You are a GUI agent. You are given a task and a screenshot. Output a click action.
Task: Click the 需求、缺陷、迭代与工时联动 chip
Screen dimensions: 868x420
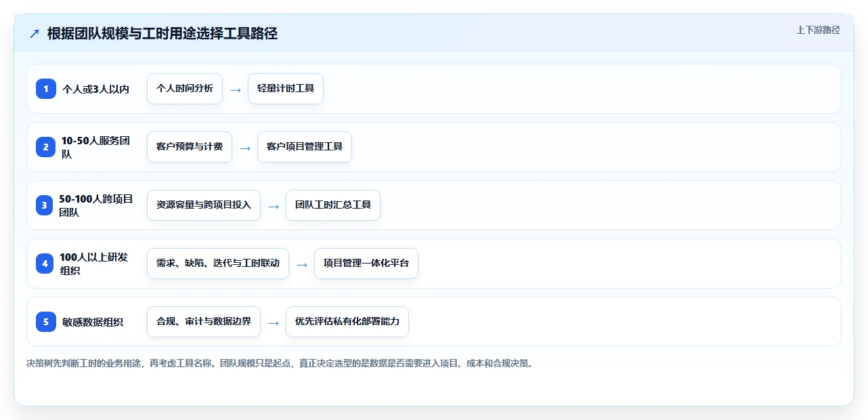click(x=218, y=264)
